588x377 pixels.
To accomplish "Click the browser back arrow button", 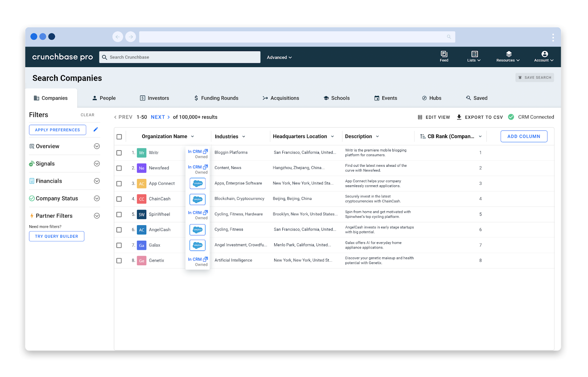I will pos(118,37).
